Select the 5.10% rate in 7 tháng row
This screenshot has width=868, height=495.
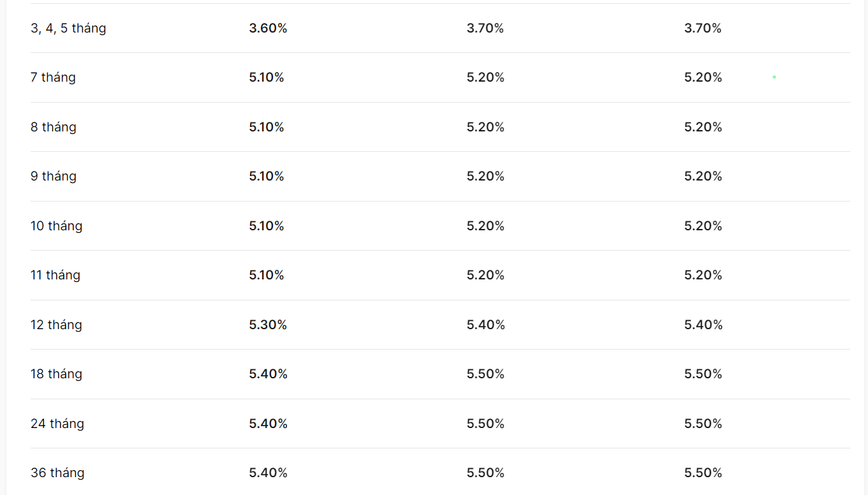pyautogui.click(x=267, y=77)
